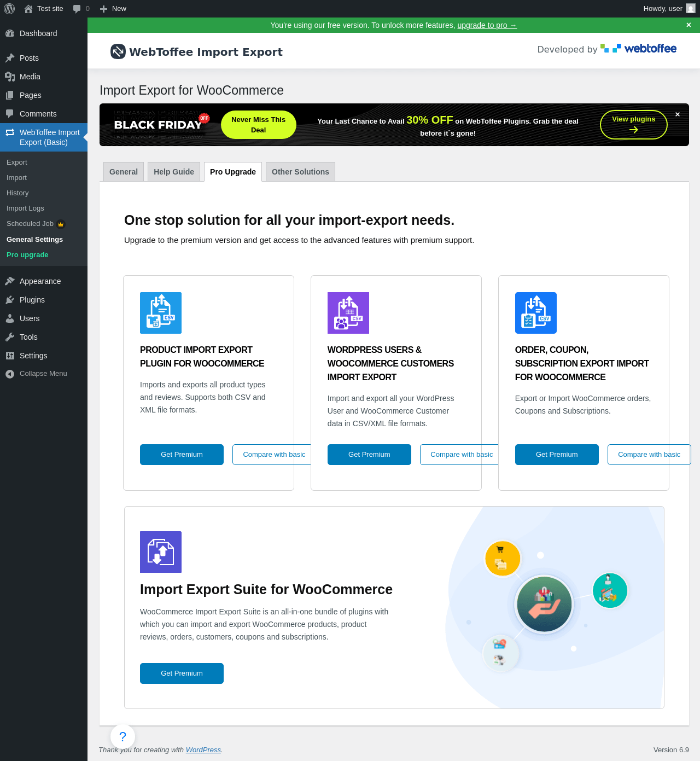Click the Never Miss This Deal button
Viewport: 700px width, 761px height.
pyautogui.click(x=259, y=125)
